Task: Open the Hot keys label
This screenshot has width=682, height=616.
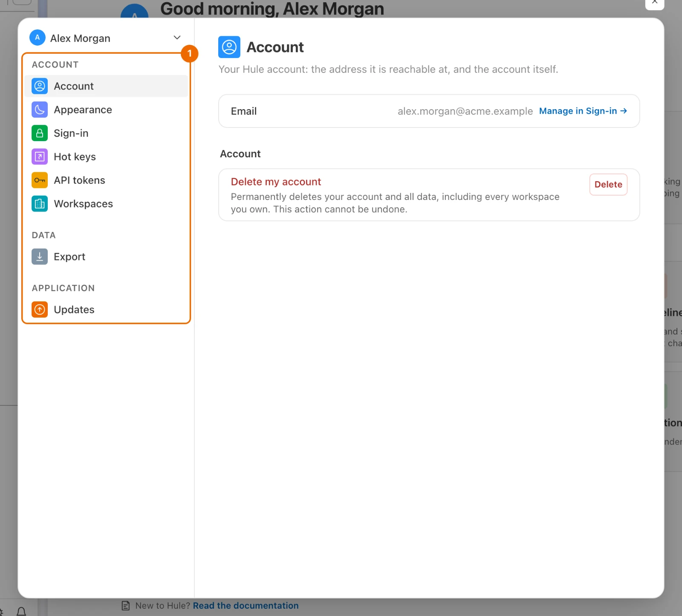Action: tap(75, 156)
